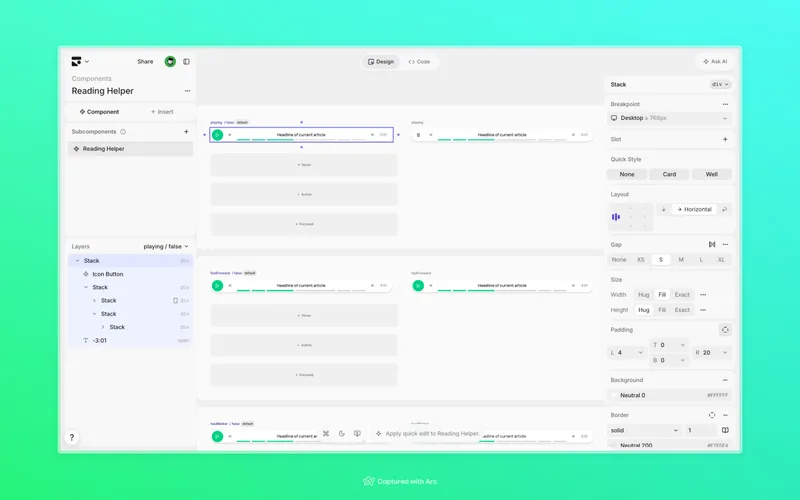The image size is (800, 500).
Task: Click the comment icon in bottom bar
Action: pyautogui.click(x=358, y=434)
